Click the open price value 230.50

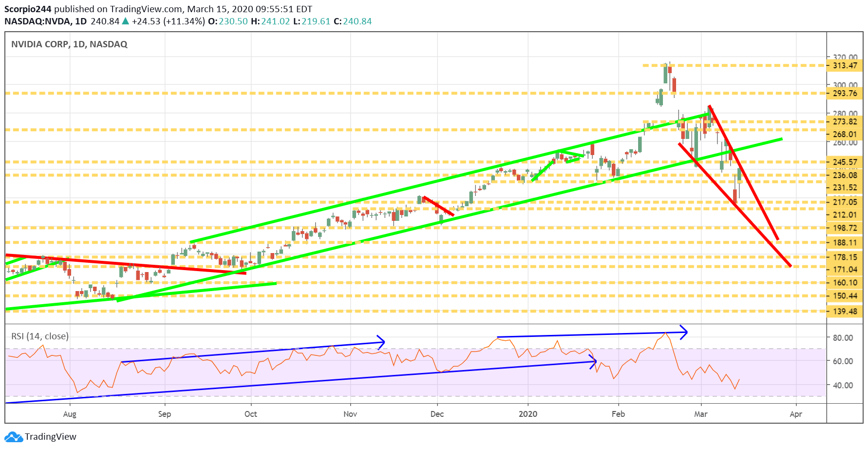[233, 21]
